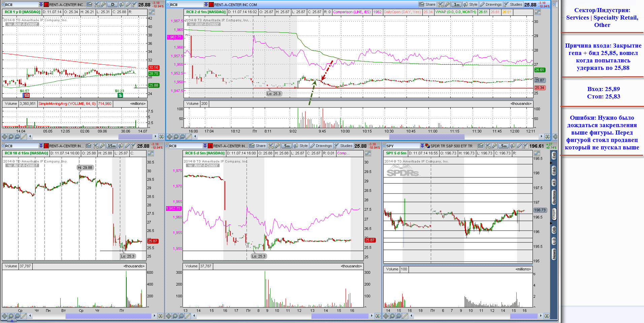Viewport: 644px width, 323px height.
Task: Expand symbol dropdown arrow on daily chart
Action: click(x=41, y=4)
